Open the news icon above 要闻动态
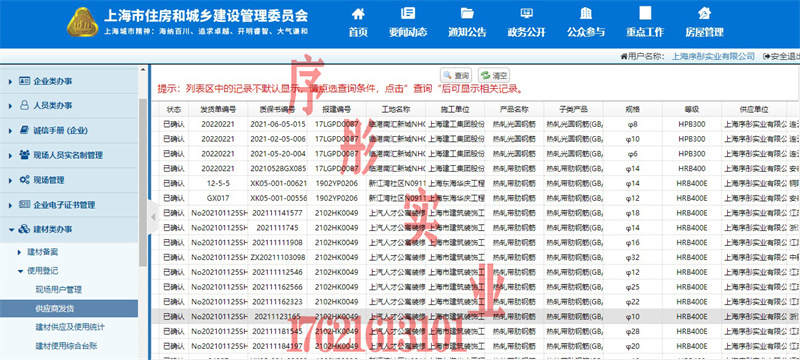The image size is (800, 360). pos(408,13)
